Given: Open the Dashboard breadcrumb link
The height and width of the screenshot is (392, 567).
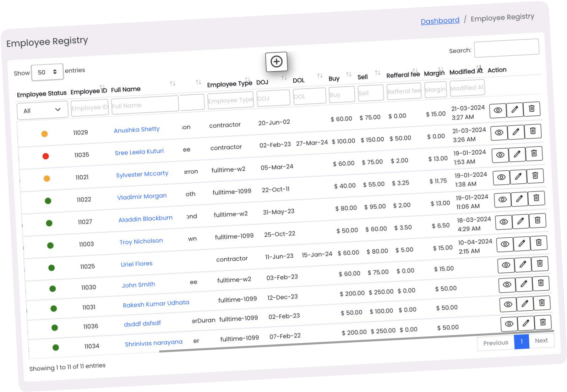Looking at the screenshot, I should [x=440, y=21].
